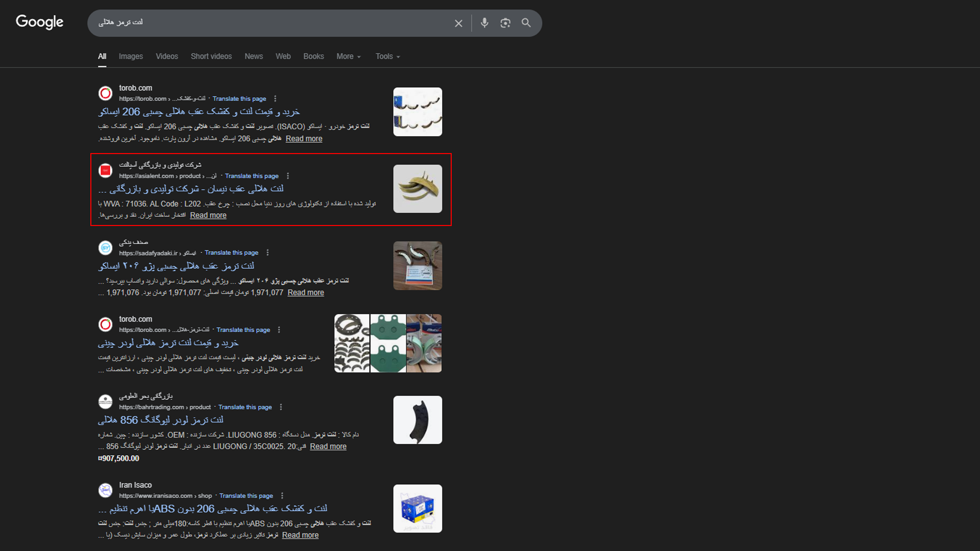Open the Iran Isaco ABS 206 result title
Viewport: 980px width, 551px height.
point(213,509)
